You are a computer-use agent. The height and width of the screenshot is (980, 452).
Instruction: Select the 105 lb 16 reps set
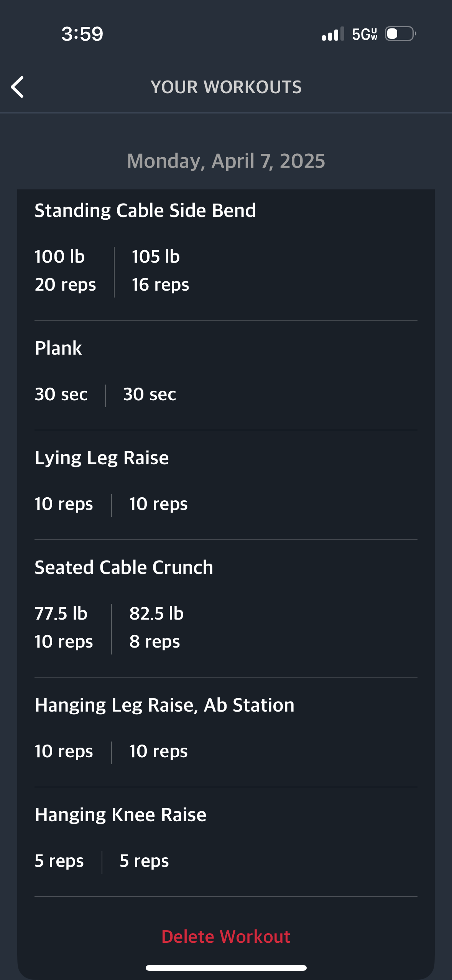click(160, 271)
